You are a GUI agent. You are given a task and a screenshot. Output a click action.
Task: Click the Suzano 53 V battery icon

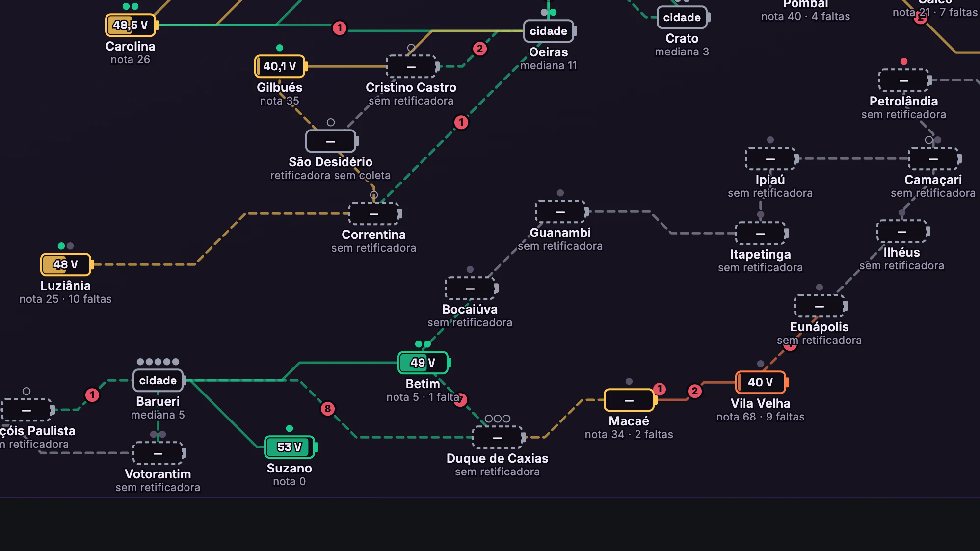(x=291, y=447)
